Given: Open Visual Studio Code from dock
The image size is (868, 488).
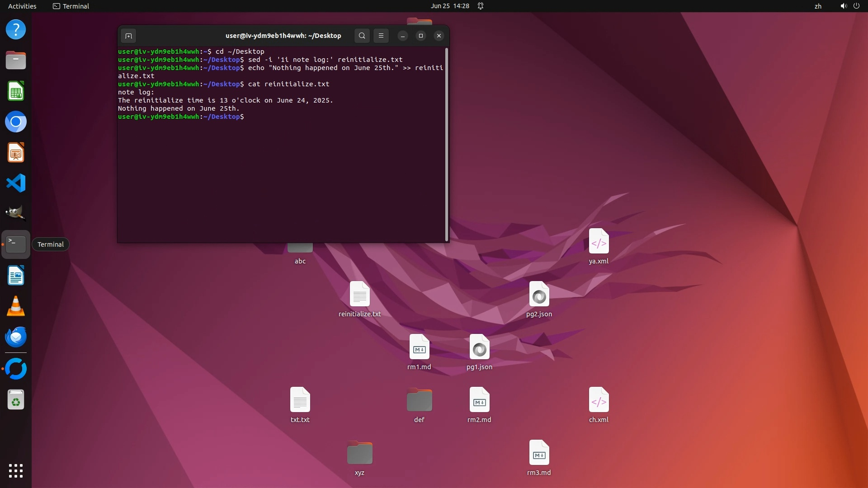Looking at the screenshot, I should pyautogui.click(x=16, y=183).
